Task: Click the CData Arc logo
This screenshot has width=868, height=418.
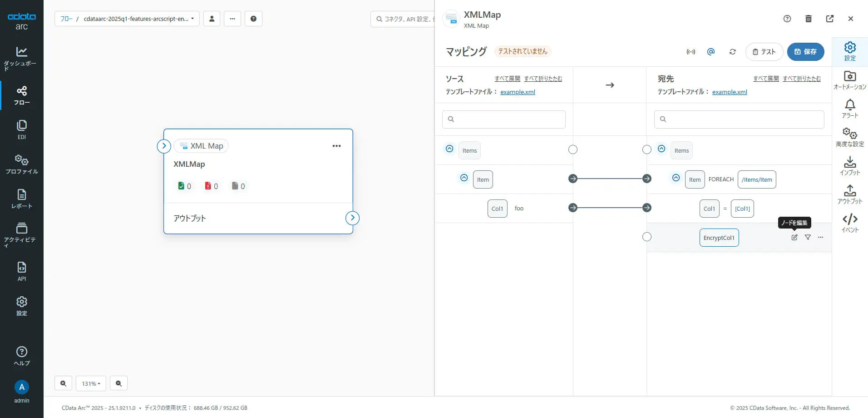Action: coord(21,21)
